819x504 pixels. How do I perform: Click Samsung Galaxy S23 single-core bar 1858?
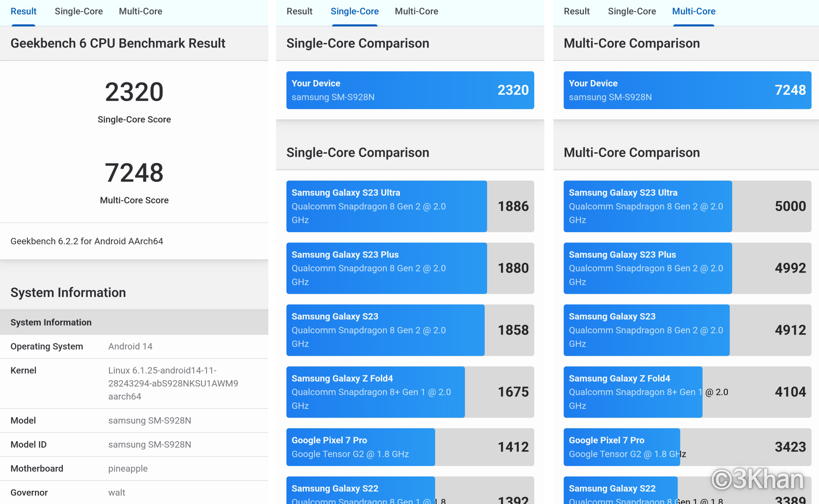(x=410, y=330)
